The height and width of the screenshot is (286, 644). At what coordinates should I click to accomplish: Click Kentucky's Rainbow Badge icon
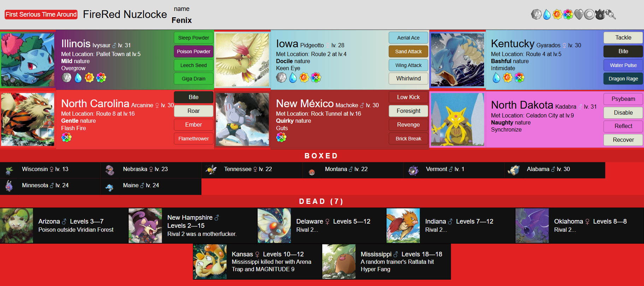point(519,78)
